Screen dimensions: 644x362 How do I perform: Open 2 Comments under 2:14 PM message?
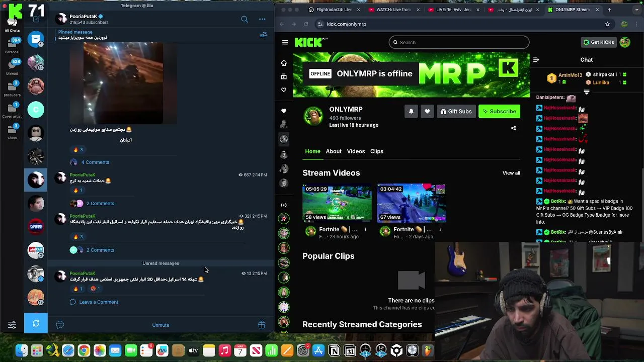[x=100, y=204]
